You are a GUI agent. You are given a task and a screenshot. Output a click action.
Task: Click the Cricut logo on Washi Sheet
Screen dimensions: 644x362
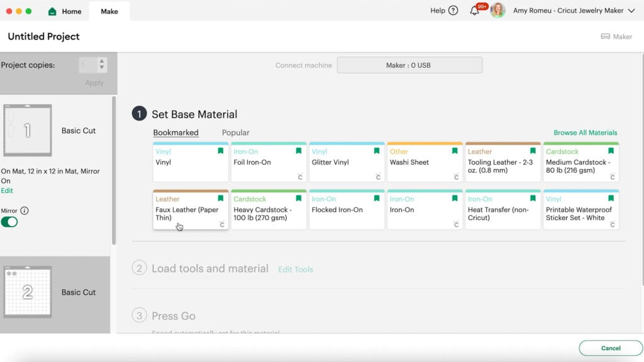tap(457, 177)
